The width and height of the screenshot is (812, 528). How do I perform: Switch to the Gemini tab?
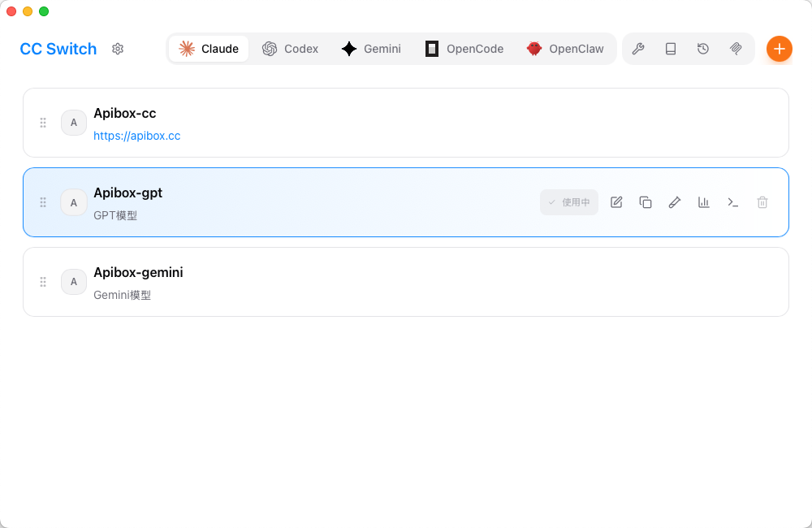[371, 49]
